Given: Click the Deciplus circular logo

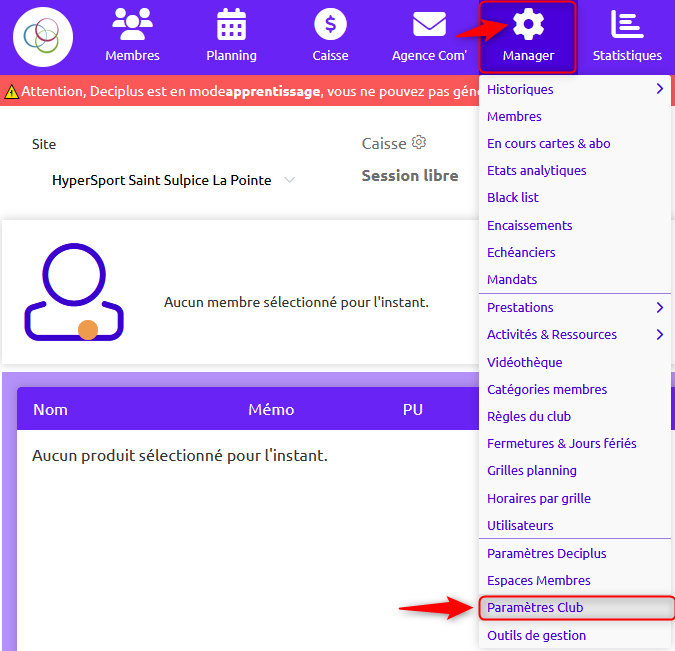Looking at the screenshot, I should (43, 37).
